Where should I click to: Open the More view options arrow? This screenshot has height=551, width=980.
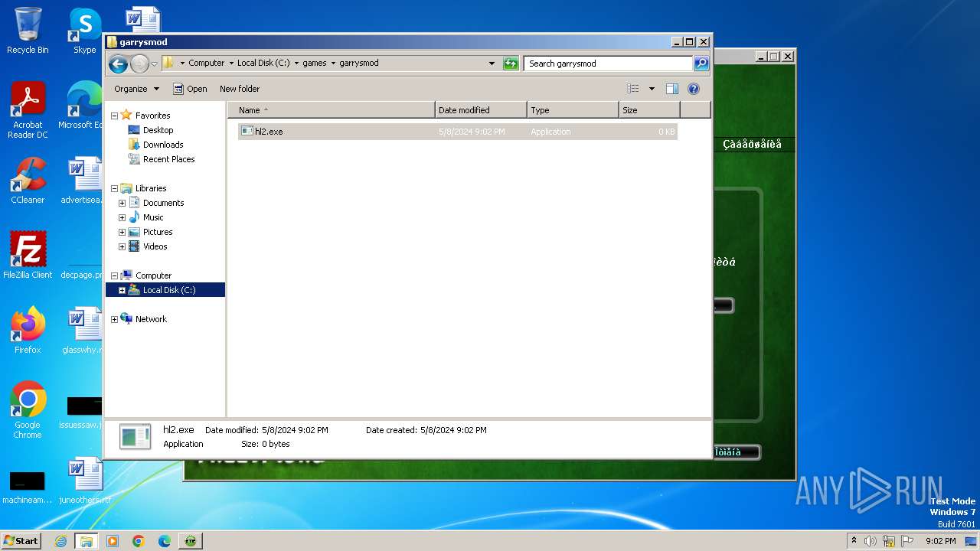click(x=652, y=89)
